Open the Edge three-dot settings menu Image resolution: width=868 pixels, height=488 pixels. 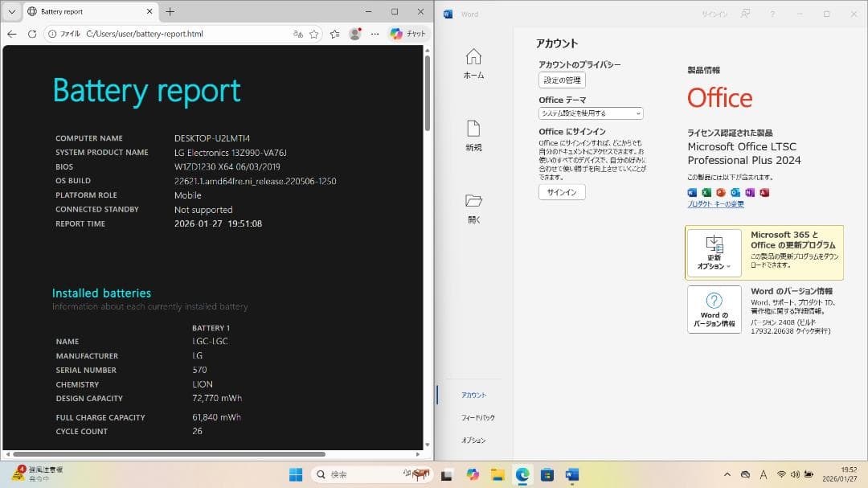click(375, 34)
